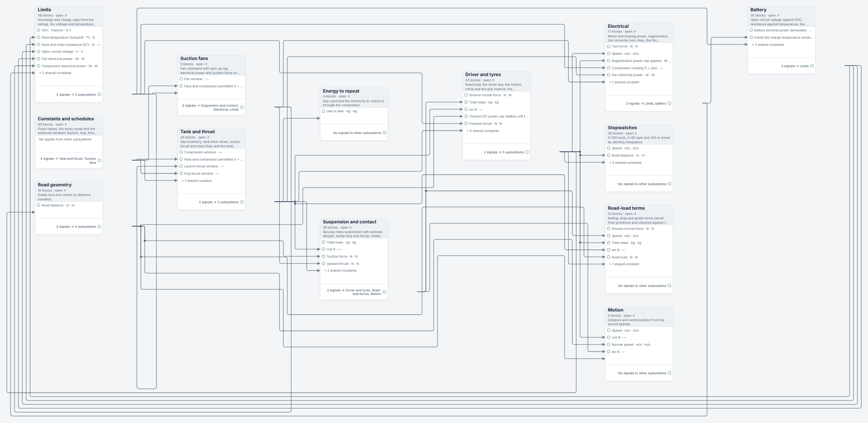Open the Motion subsystem via open link

tap(629, 316)
